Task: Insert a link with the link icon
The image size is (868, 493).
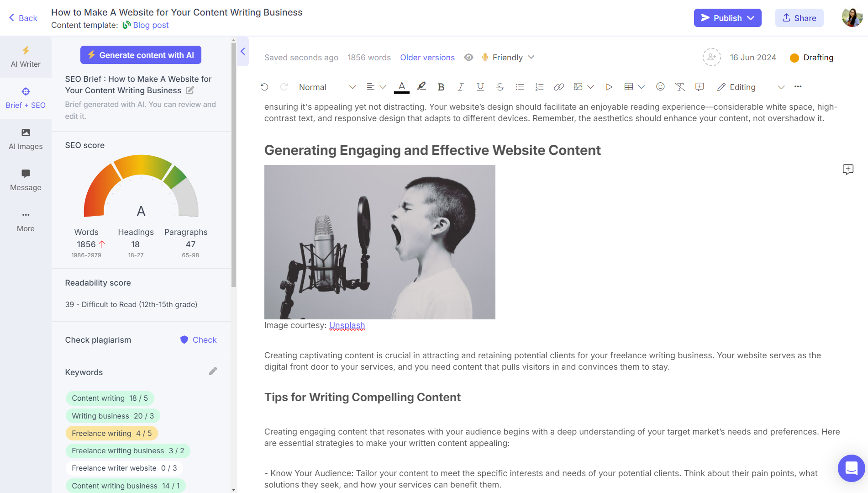Action: (559, 87)
